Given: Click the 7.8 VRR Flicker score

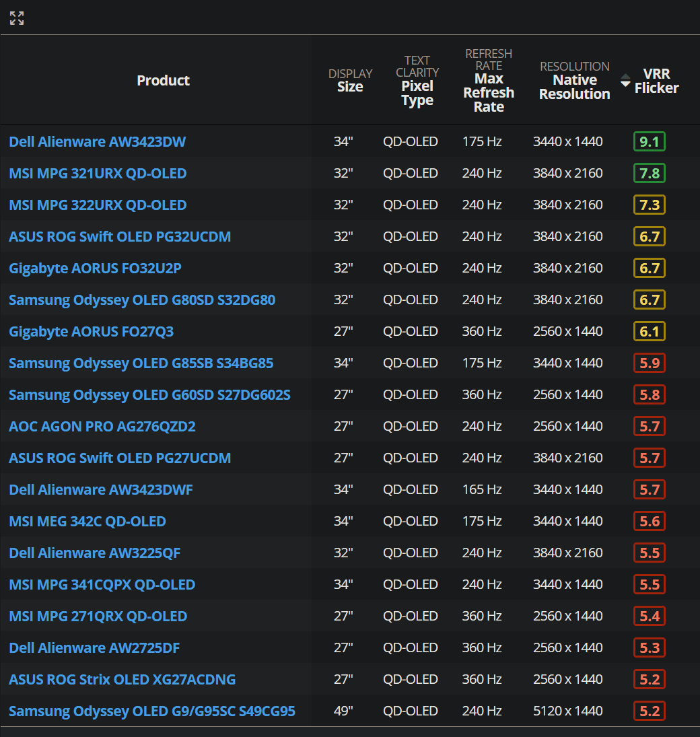Looking at the screenshot, I should [650, 174].
